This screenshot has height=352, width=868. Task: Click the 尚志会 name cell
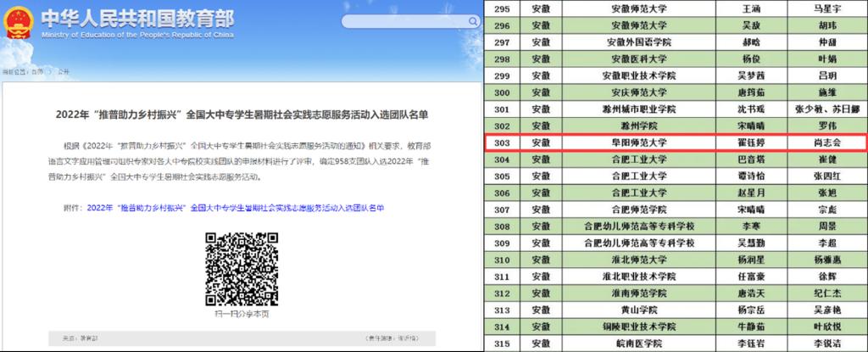point(811,142)
